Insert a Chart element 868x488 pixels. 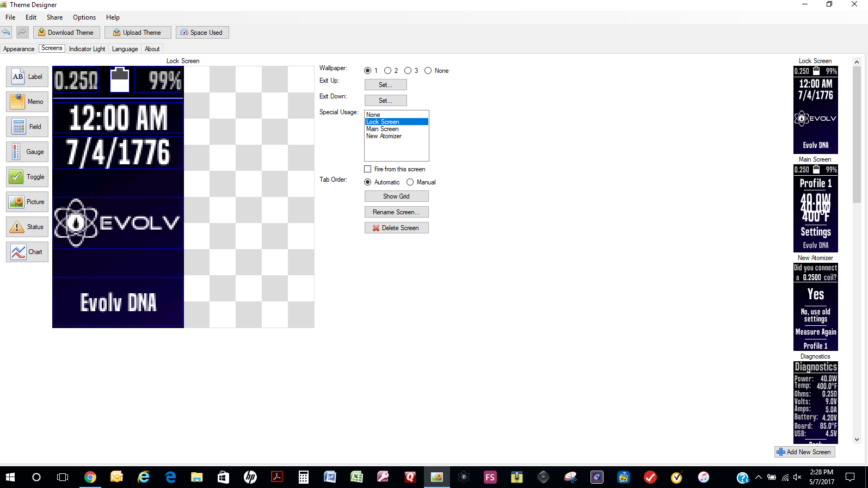coord(27,252)
